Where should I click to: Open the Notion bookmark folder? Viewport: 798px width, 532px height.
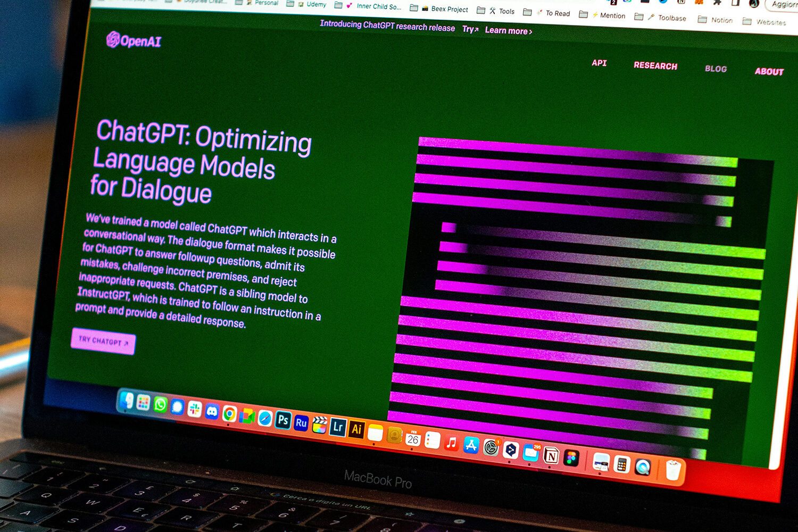point(715,20)
